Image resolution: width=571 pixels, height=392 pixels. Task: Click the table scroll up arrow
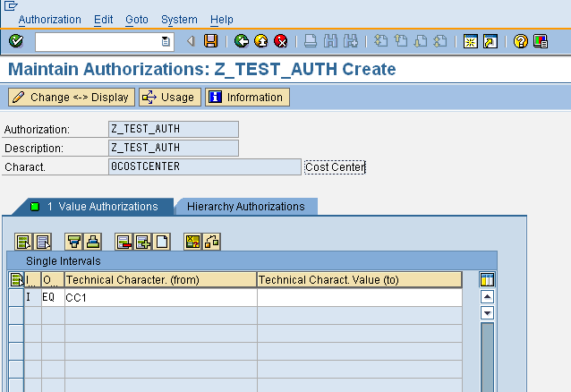(x=487, y=296)
